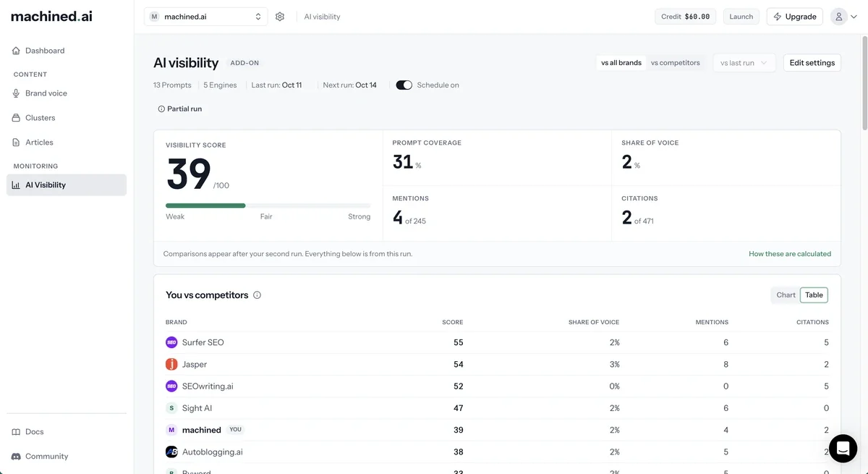This screenshot has width=868, height=474.
Task: Click the Credit $60.00 button
Action: pyautogui.click(x=686, y=17)
